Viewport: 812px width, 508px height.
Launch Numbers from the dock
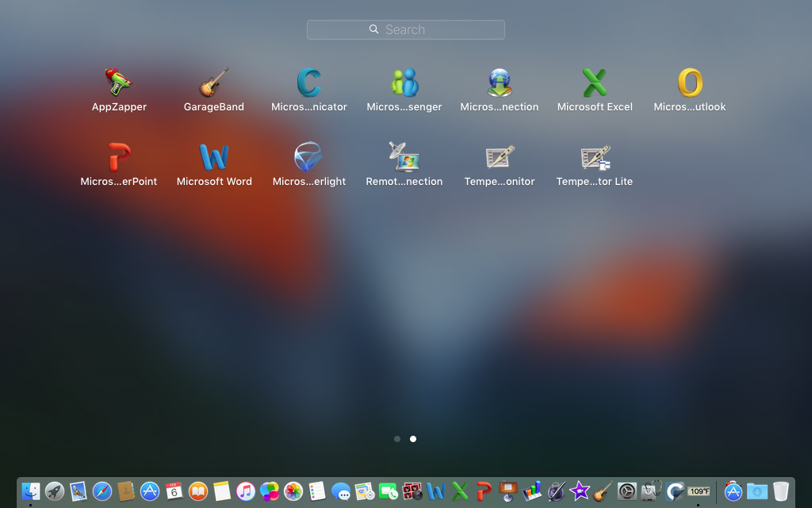(532, 491)
